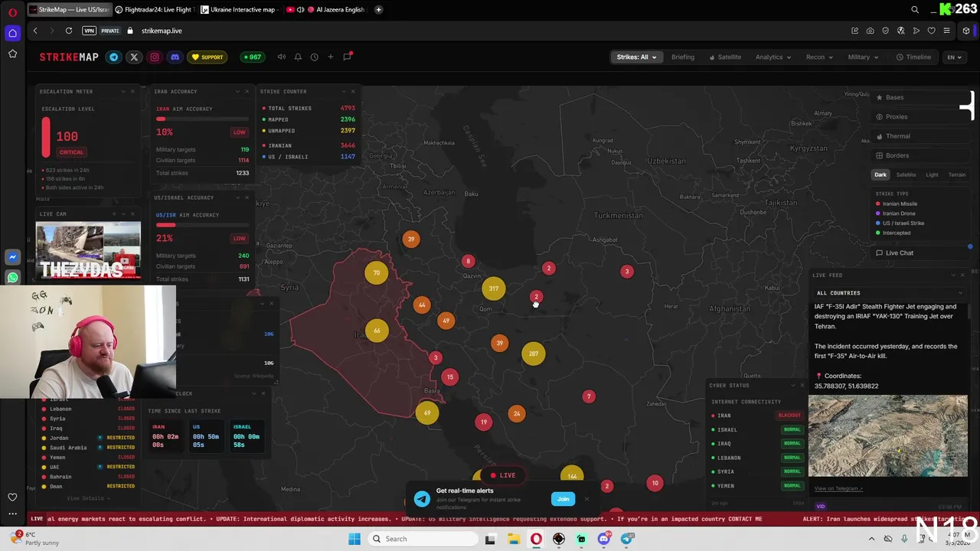Open Opera snapshot camera icon

coord(870,31)
